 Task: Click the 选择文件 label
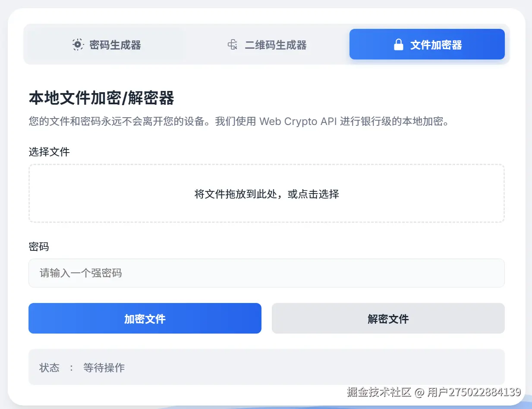(49, 152)
